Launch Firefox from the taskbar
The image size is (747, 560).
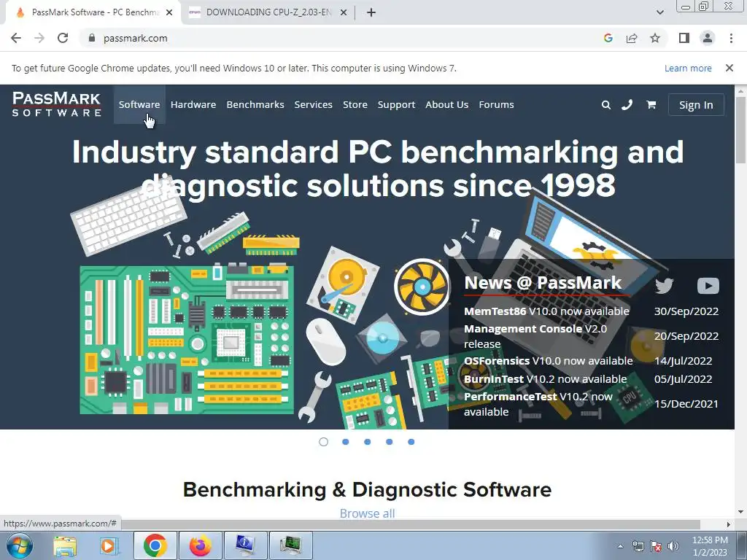[x=201, y=545]
